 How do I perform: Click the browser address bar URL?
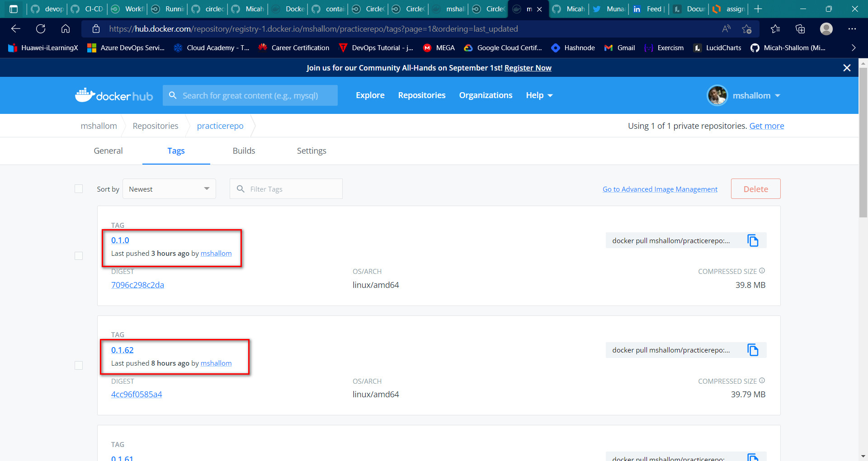pos(313,29)
